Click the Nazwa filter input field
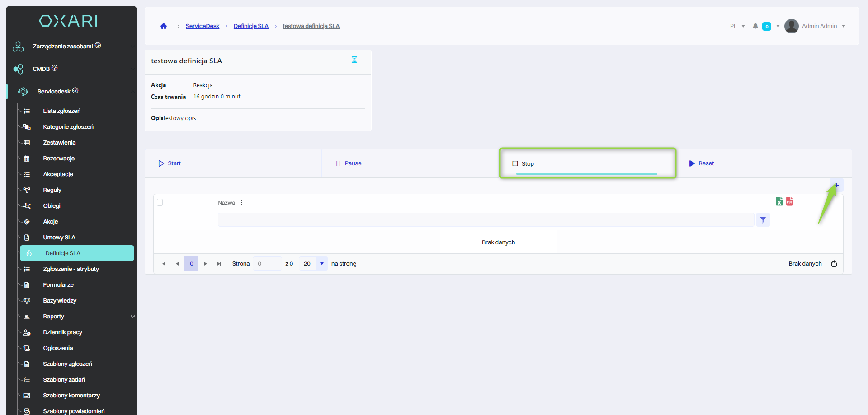The height and width of the screenshot is (415, 868). (486, 220)
